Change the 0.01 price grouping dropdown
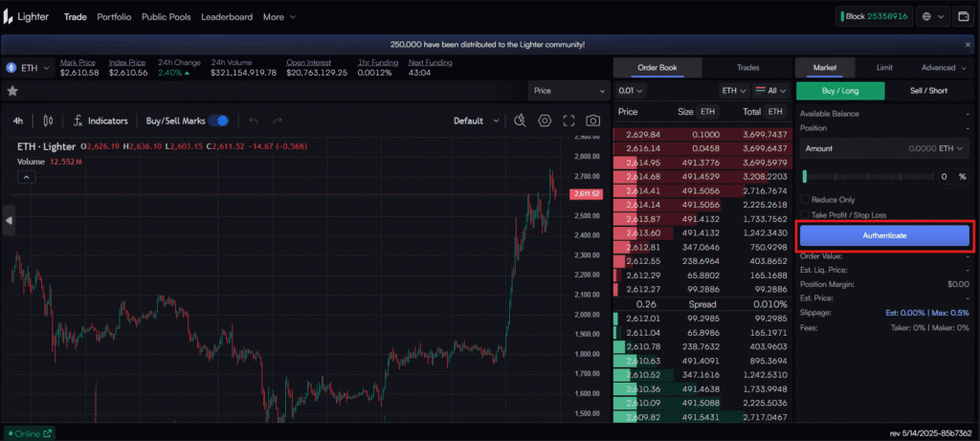Viewport: 980px width, 441px height. pos(630,91)
